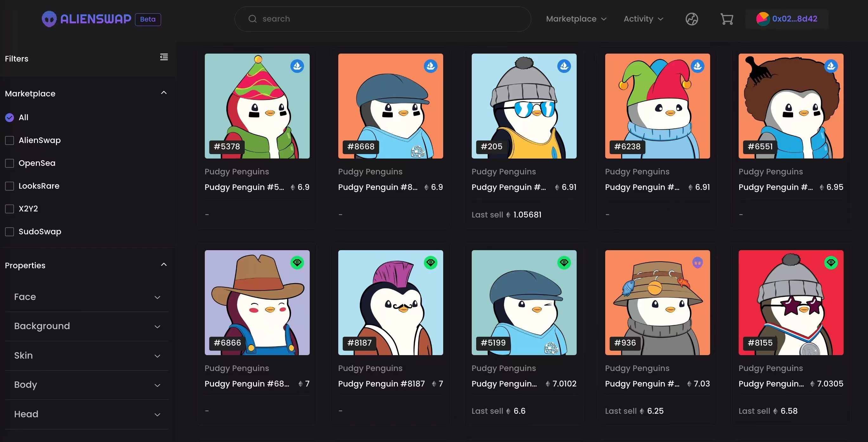Viewport: 868px width, 442px height.
Task: Select the All marketplace option
Action: [x=10, y=118]
